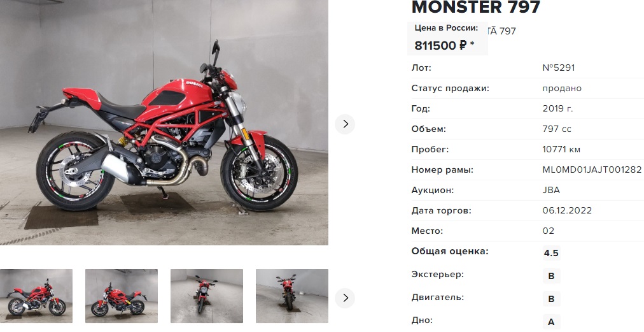Select the frame number ML0MD01JAJT001282
Image resolution: width=644 pixels, height=332 pixels.
tap(592, 170)
